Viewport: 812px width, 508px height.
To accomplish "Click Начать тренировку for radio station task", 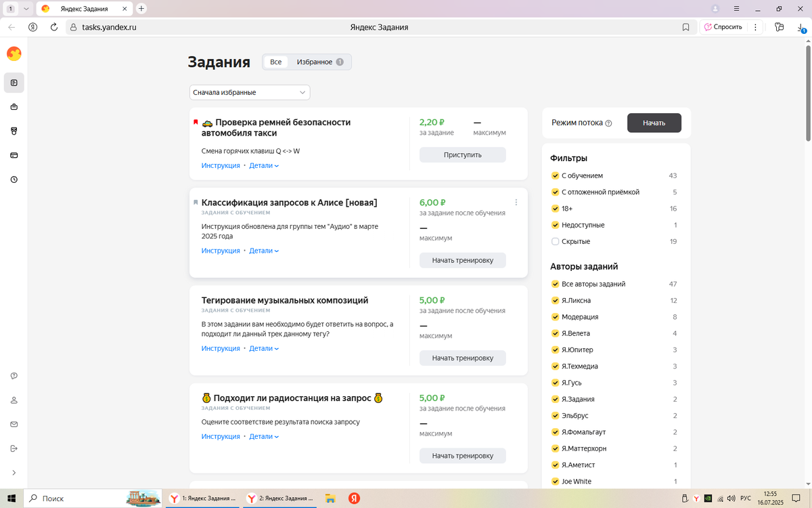I will pos(463,456).
